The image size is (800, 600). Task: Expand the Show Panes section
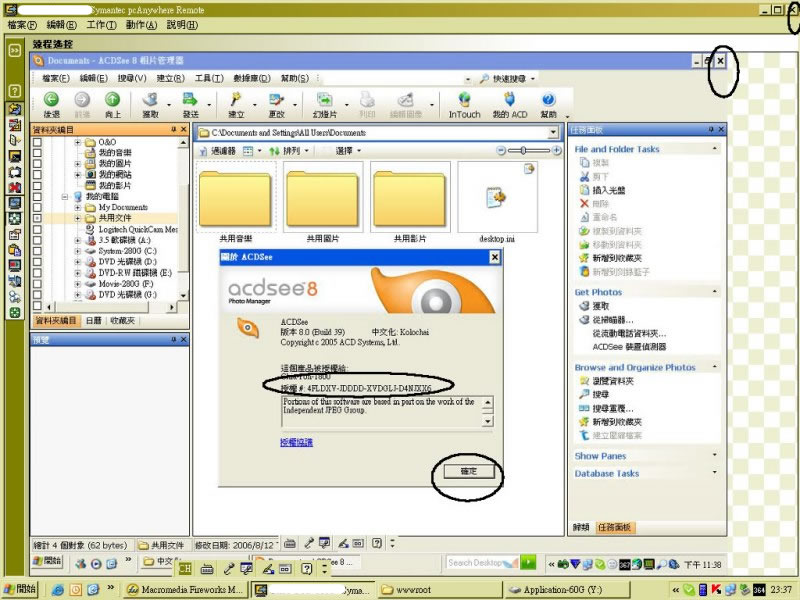[715, 455]
